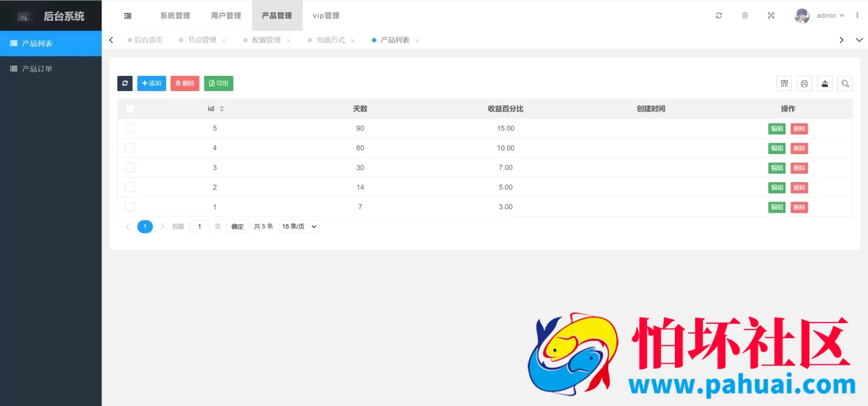Screen dimensions: 868x406
Task: Delete the 14 days row
Action: pyautogui.click(x=799, y=188)
